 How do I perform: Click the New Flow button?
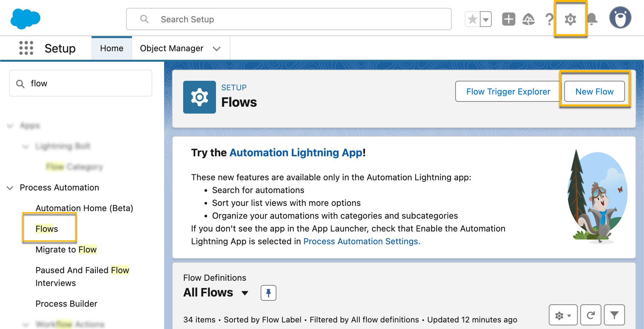tap(594, 92)
